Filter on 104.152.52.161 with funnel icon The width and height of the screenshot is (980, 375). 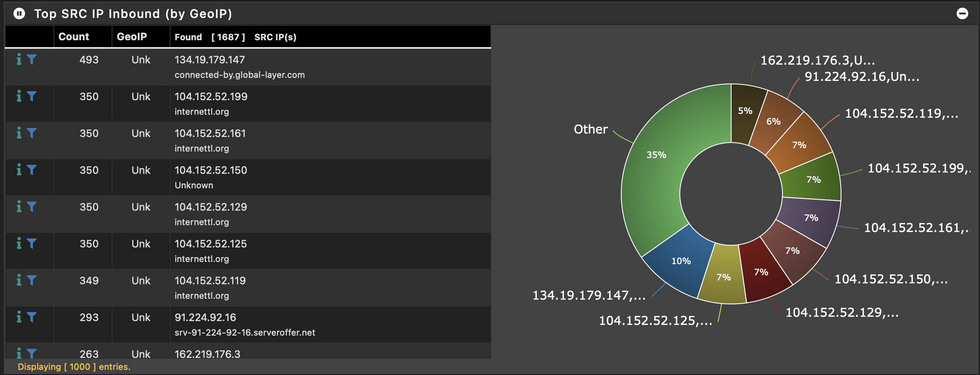[32, 133]
